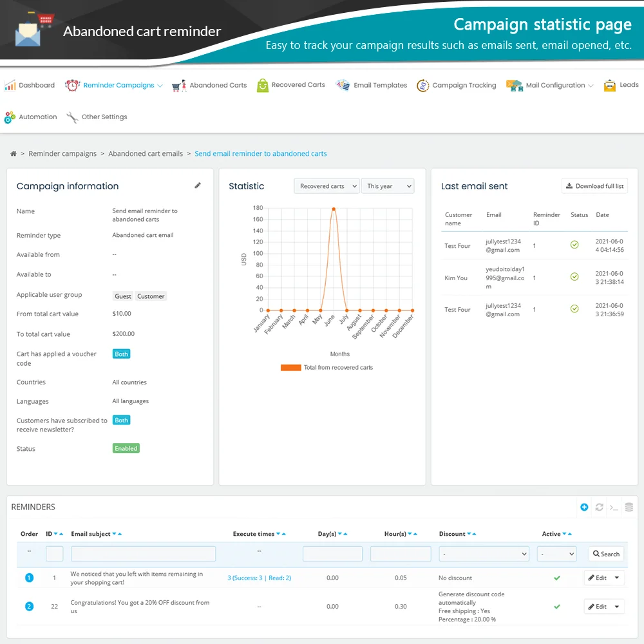Click the refresh icon in the Reminders panel
The width and height of the screenshot is (644, 644).
pyautogui.click(x=599, y=507)
